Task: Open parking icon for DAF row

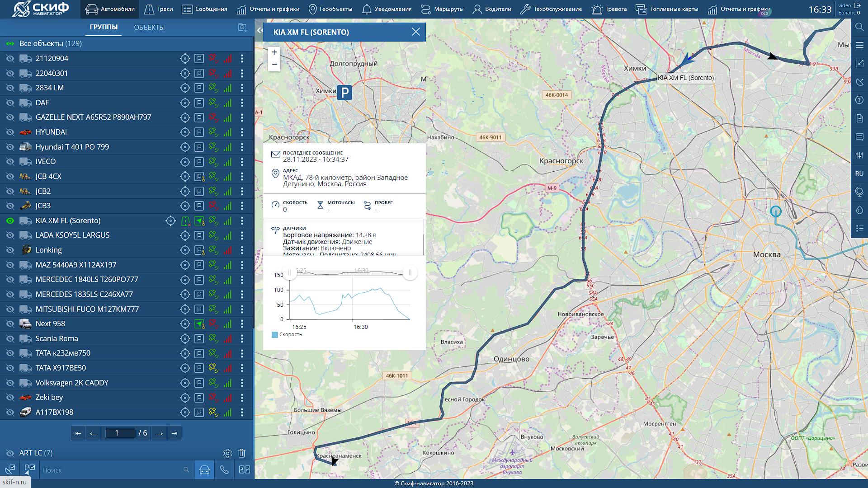Action: 199,103
